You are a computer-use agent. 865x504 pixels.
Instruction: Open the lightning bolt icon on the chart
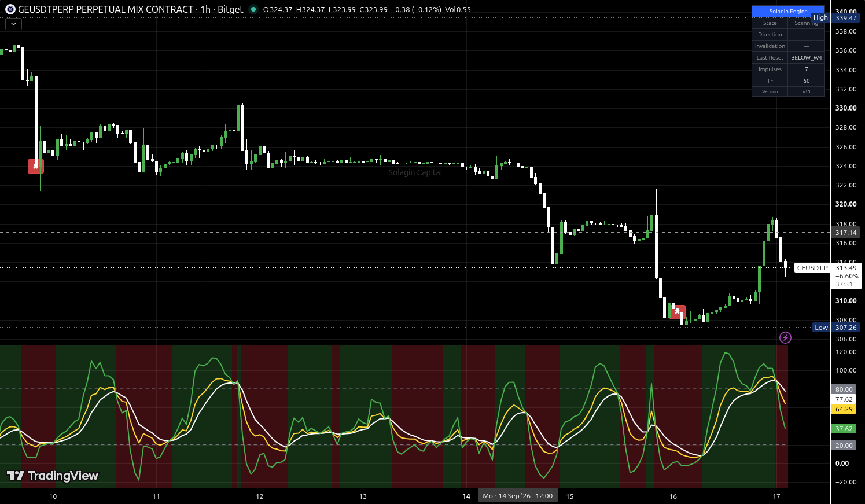click(785, 337)
